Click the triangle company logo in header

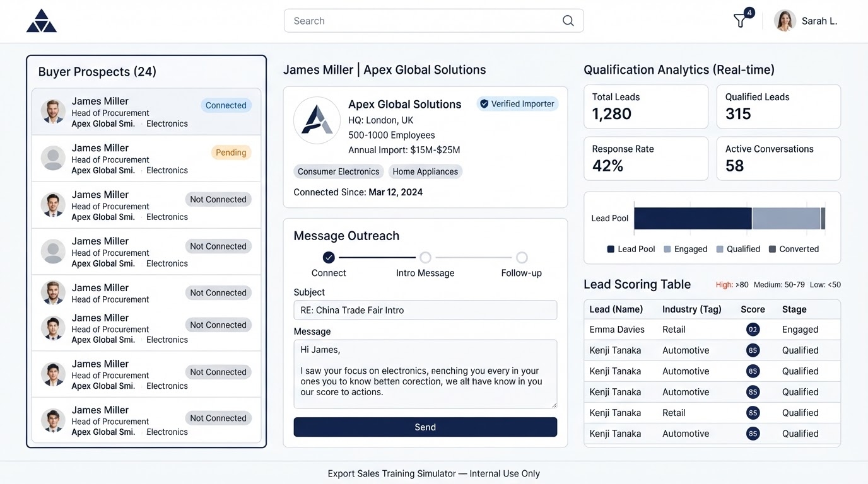[42, 21]
